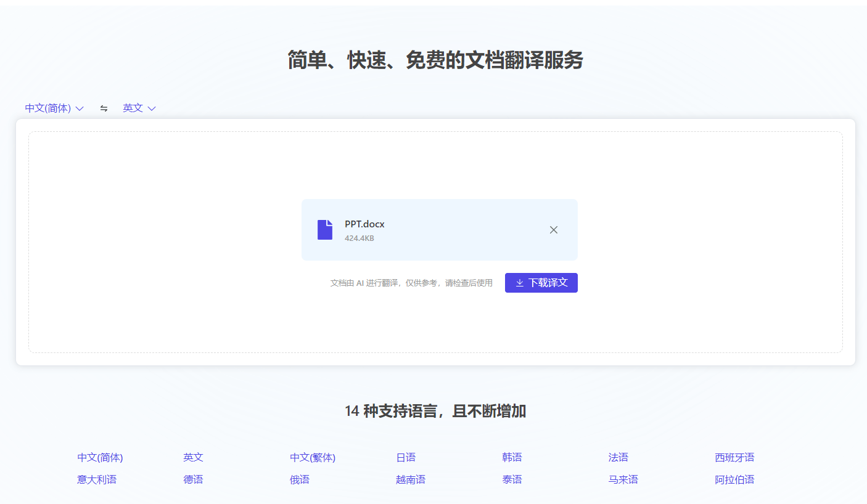Open the target language dropdown 英文
Image resolution: width=867 pixels, height=504 pixels.
pos(134,107)
